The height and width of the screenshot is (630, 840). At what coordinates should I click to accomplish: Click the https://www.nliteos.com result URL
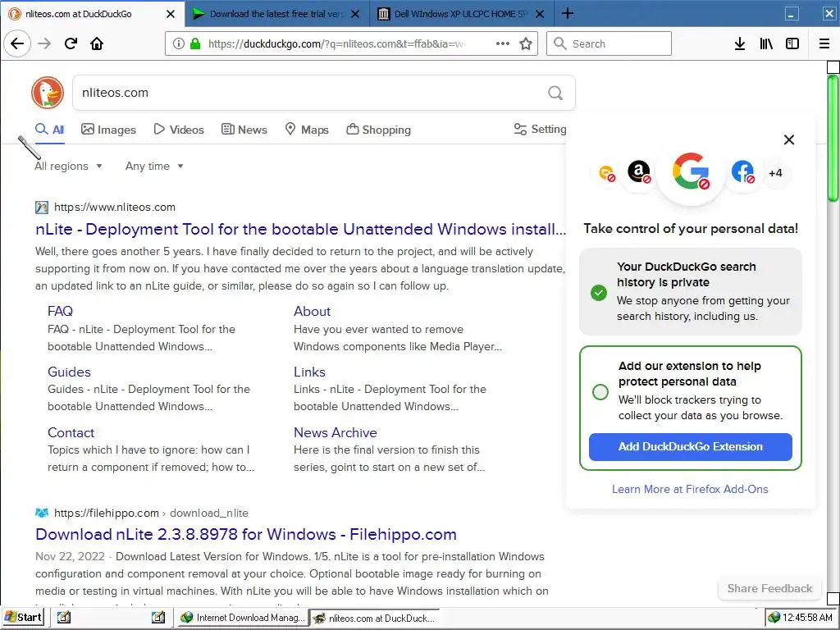(115, 208)
